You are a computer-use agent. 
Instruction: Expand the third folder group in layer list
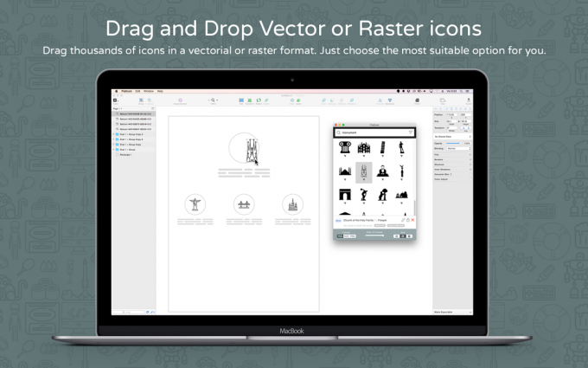point(113,145)
